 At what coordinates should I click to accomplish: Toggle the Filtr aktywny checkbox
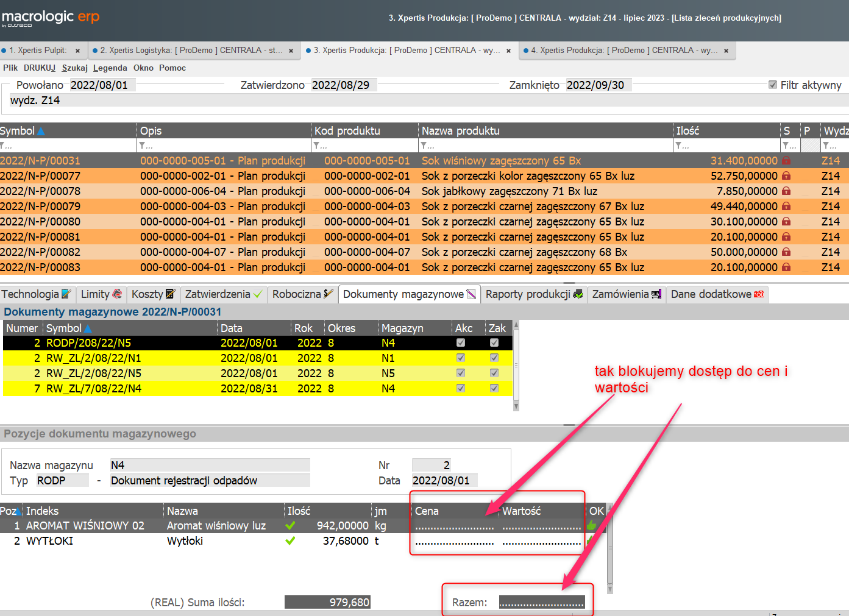coord(773,85)
